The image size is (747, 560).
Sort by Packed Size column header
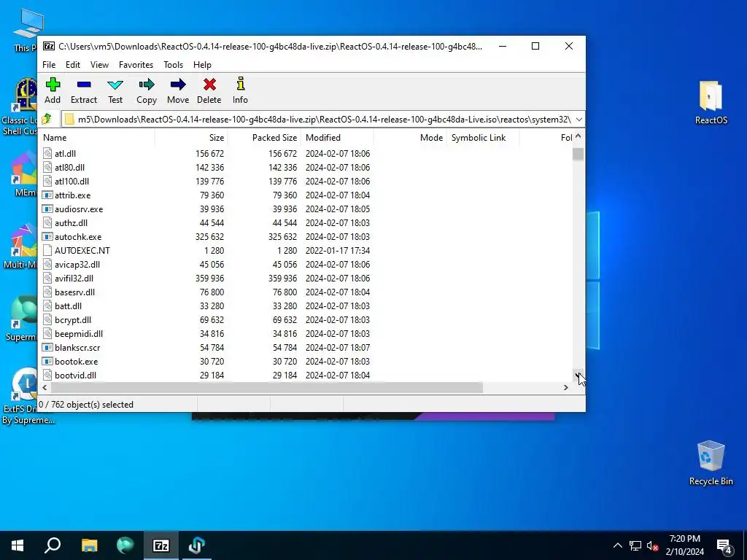point(264,138)
